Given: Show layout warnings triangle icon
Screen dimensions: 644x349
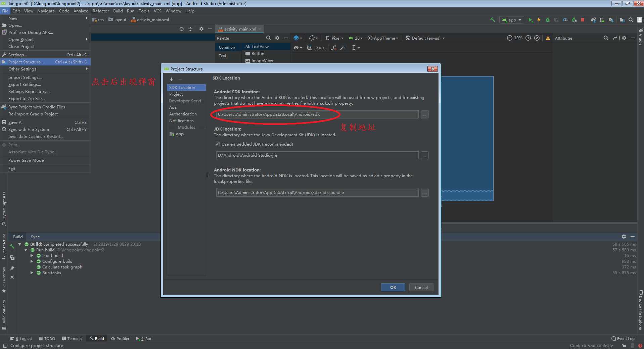Looking at the screenshot, I should click(x=548, y=38).
